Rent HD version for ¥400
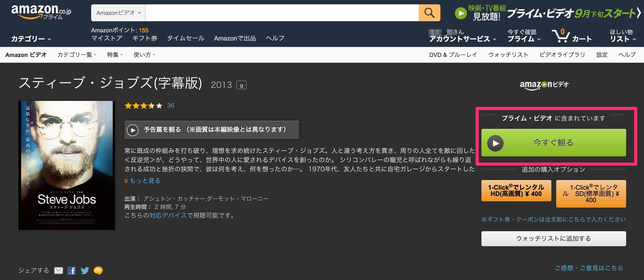The width and height of the screenshot is (644, 280). tap(516, 191)
